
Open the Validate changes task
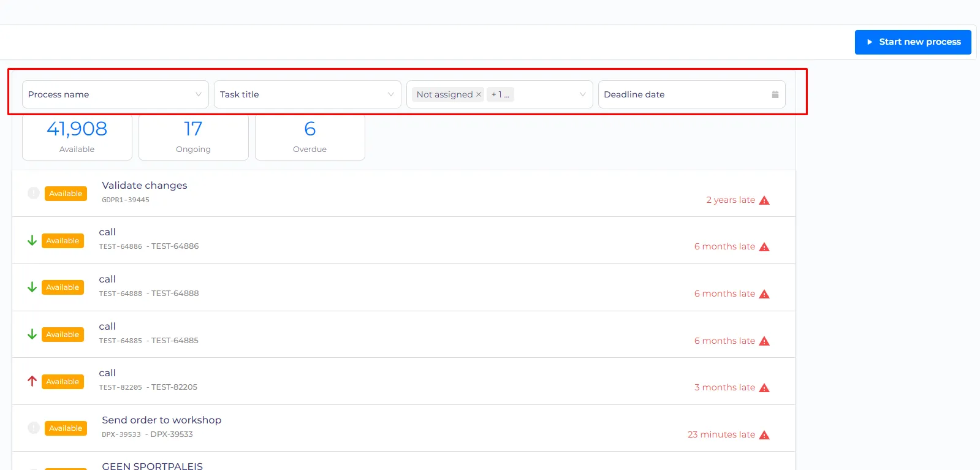click(145, 186)
